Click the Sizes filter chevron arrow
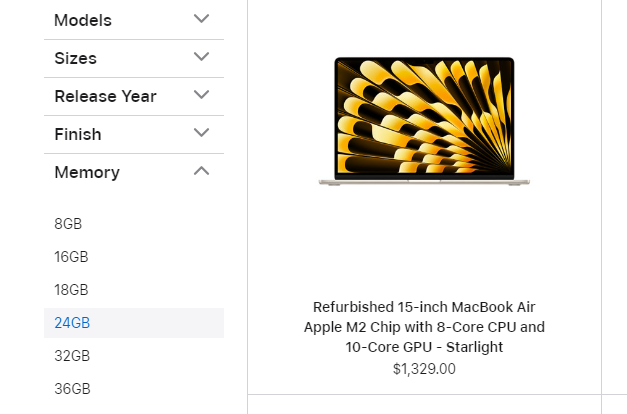 (201, 56)
